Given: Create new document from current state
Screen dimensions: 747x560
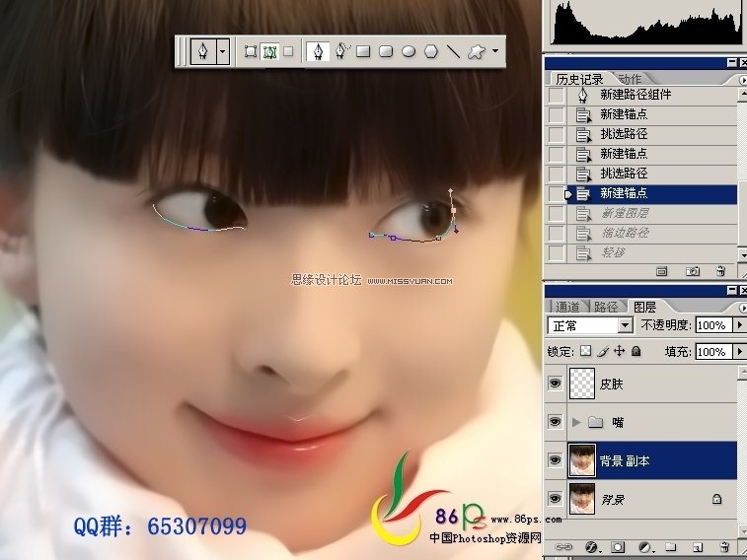Looking at the screenshot, I should tap(662, 272).
